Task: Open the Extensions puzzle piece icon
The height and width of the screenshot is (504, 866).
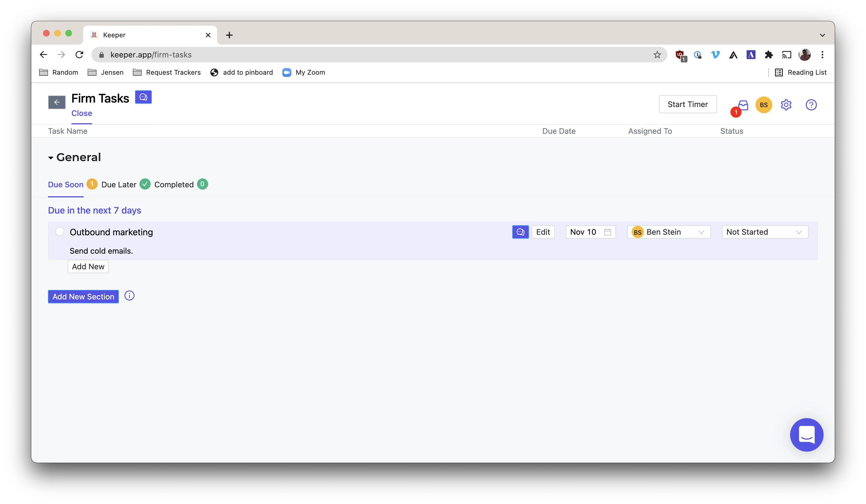Action: (769, 55)
